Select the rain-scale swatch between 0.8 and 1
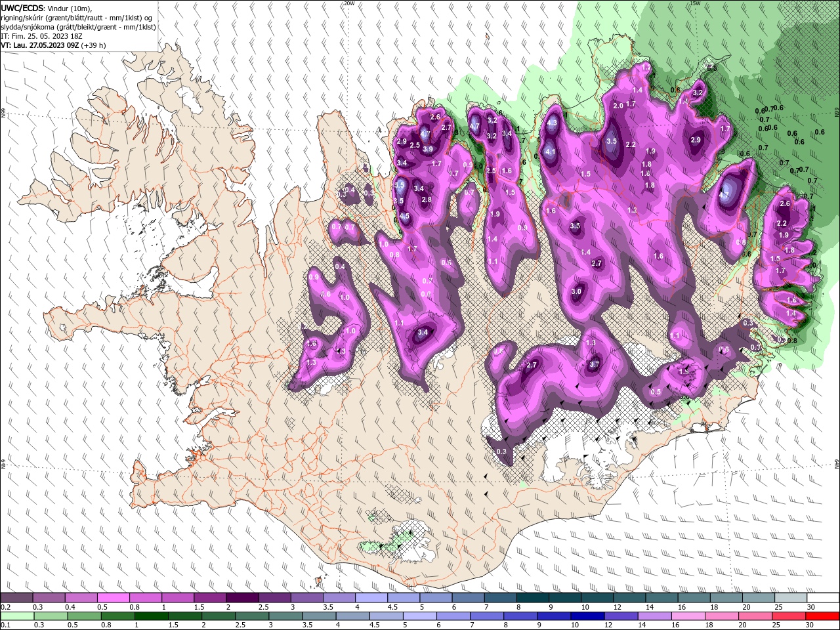Image resolution: width=840 pixels, height=630 pixels. (x=117, y=616)
